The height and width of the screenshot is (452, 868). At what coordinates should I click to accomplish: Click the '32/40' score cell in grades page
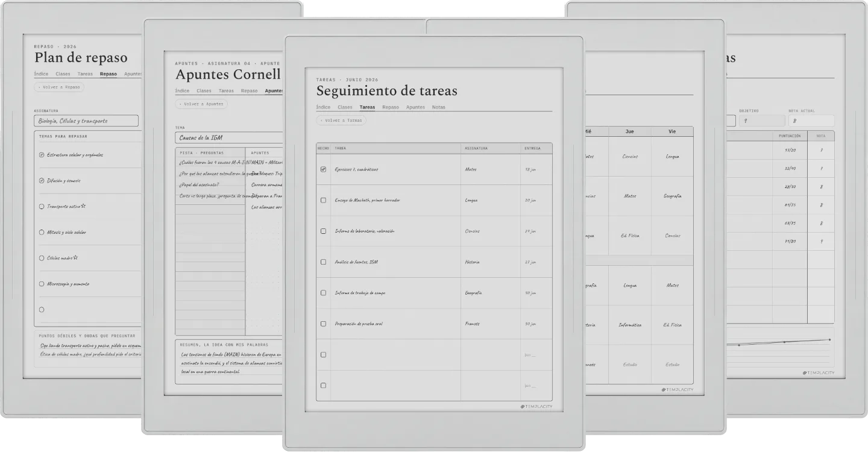[790, 169]
